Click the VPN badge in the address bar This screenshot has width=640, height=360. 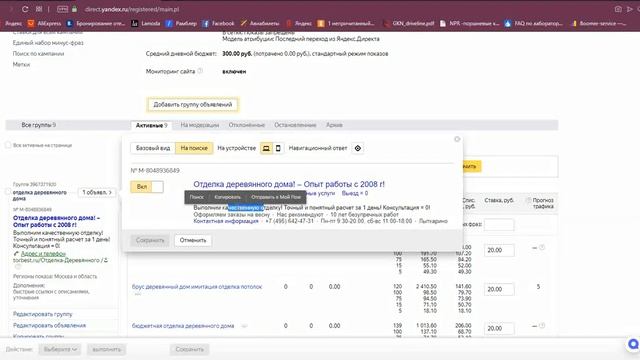point(62,9)
